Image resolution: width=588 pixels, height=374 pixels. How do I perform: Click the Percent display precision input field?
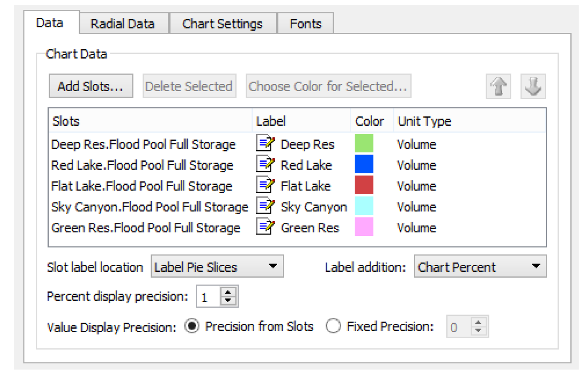click(208, 297)
